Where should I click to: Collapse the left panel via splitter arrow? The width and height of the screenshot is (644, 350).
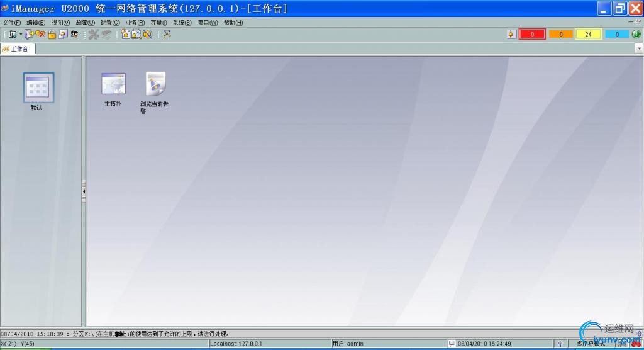pyautogui.click(x=84, y=191)
